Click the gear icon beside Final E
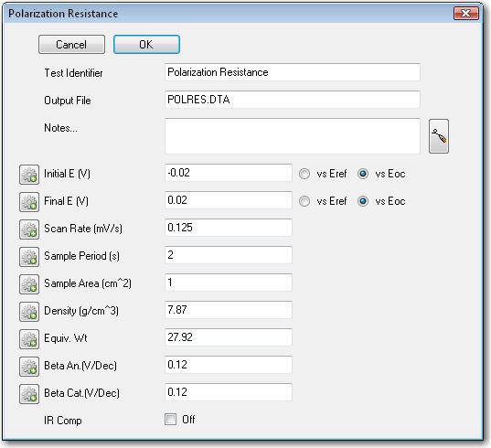The width and height of the screenshot is (491, 448). [x=29, y=202]
